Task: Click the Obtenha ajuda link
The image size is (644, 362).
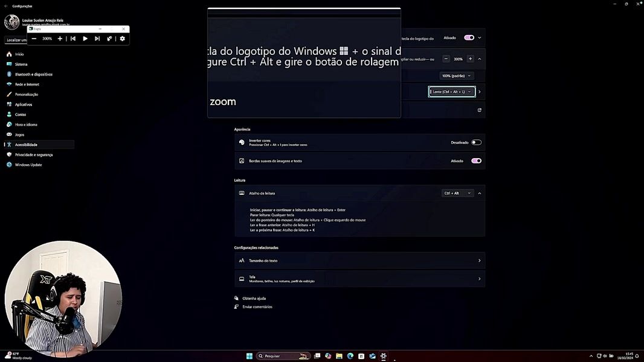Action: (254, 298)
